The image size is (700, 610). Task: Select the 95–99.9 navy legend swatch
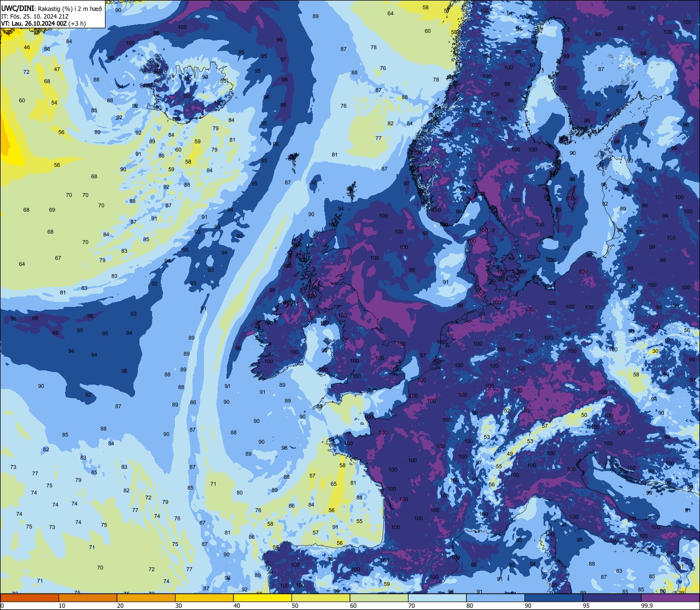612,598
